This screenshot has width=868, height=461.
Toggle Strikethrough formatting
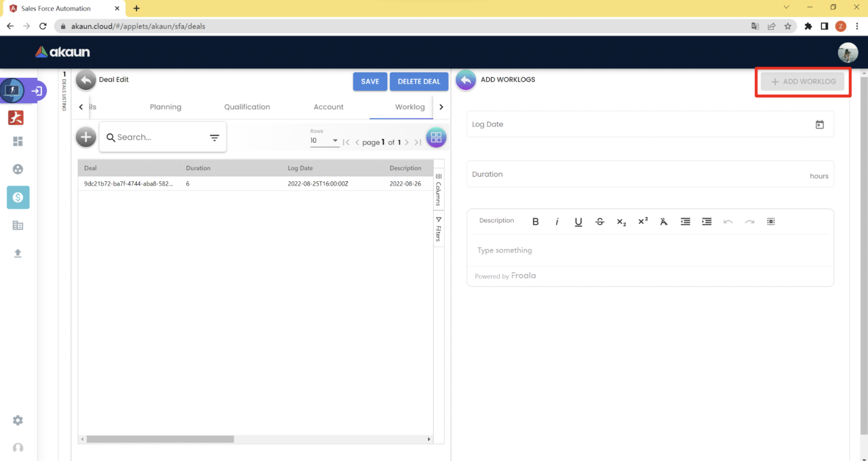pyautogui.click(x=600, y=221)
